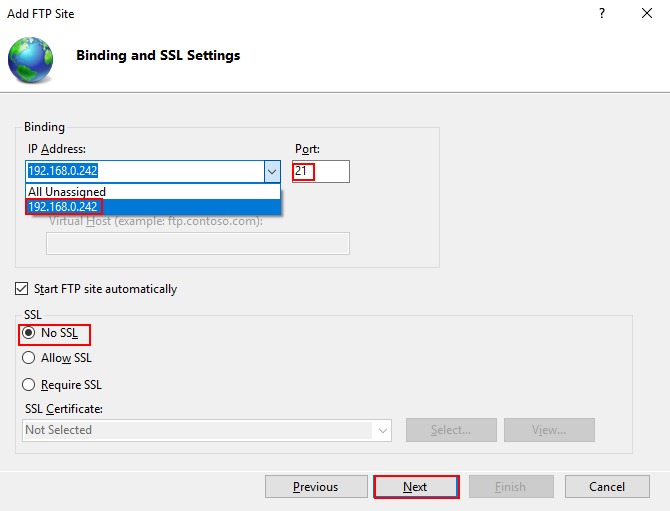This screenshot has height=511, width=670.
Task: Click the help question mark button
Action: [602, 14]
